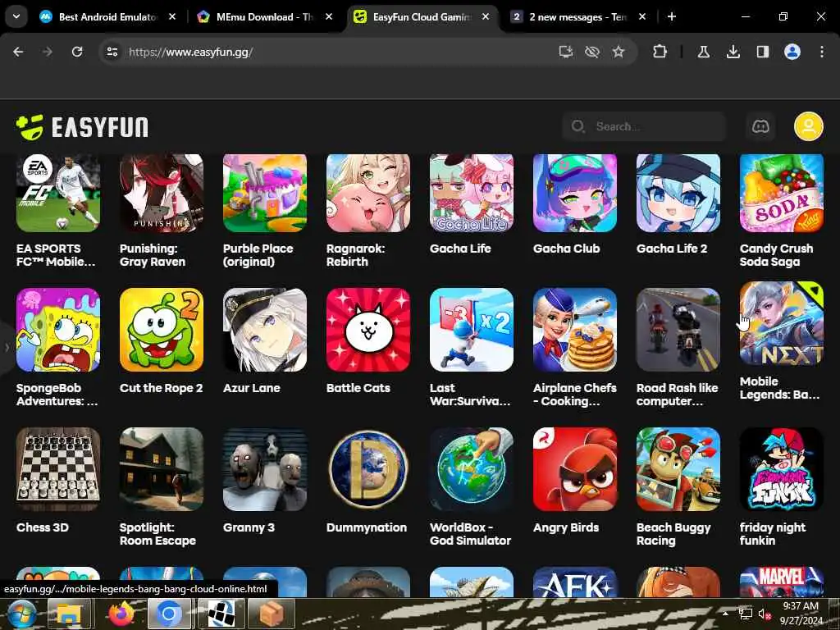Open the Angry Birds title text
The height and width of the screenshot is (630, 840).
point(566,527)
